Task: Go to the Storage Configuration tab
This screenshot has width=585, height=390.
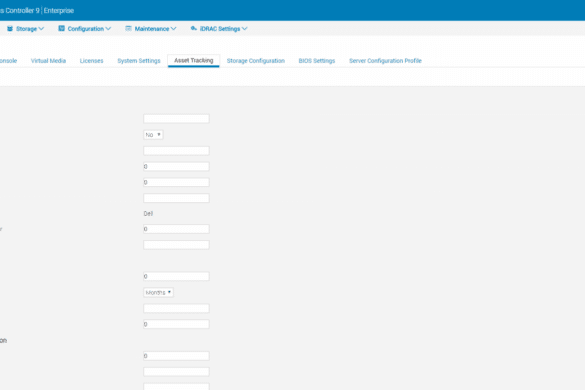Action: [256, 61]
